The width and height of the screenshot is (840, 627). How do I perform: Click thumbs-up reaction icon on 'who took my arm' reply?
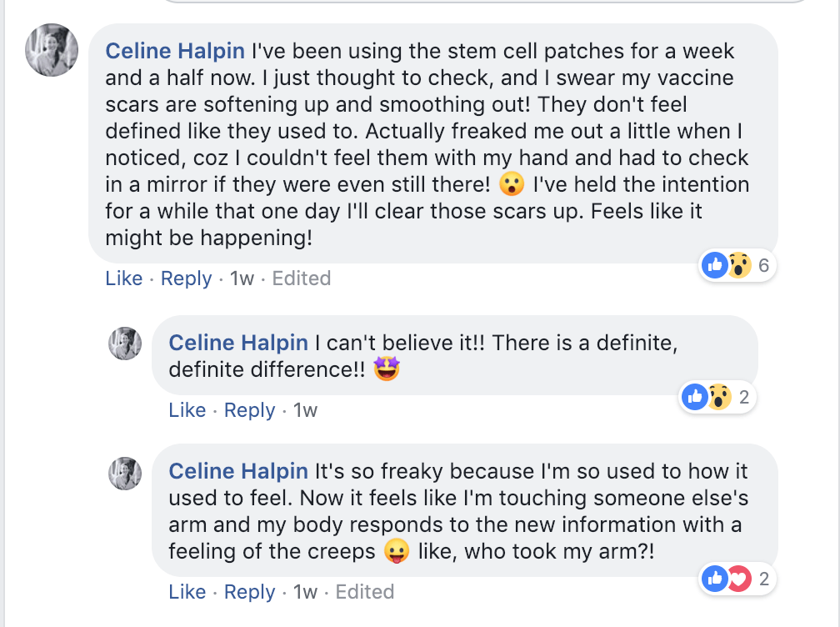[715, 578]
